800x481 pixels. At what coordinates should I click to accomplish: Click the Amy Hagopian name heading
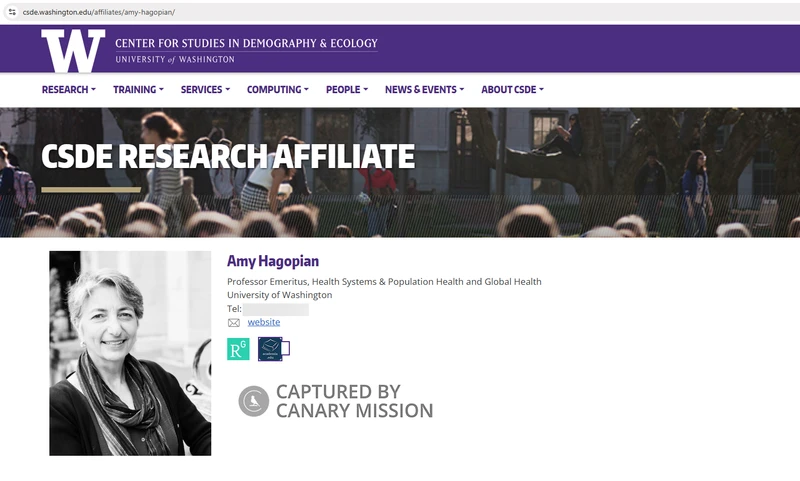273,261
